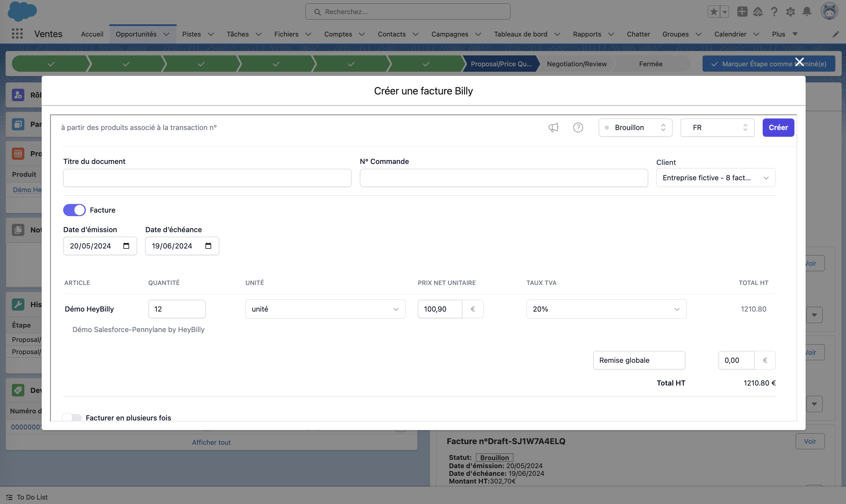Open user profile avatar
Screen dimensions: 846x504
pos(829,12)
